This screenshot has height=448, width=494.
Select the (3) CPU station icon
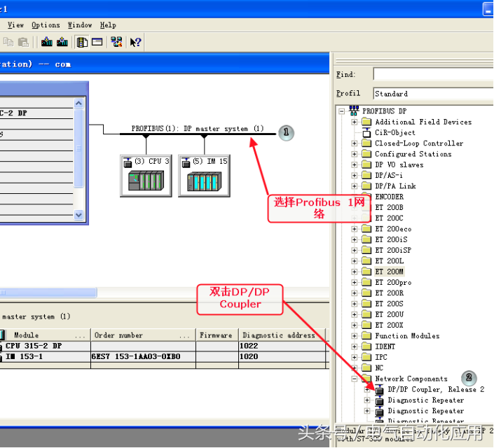tap(146, 176)
